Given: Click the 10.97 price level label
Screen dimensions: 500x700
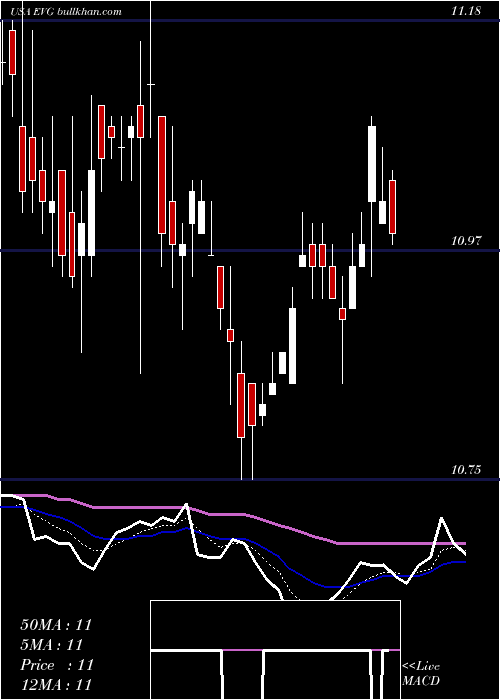Looking at the screenshot, I should click(466, 241).
